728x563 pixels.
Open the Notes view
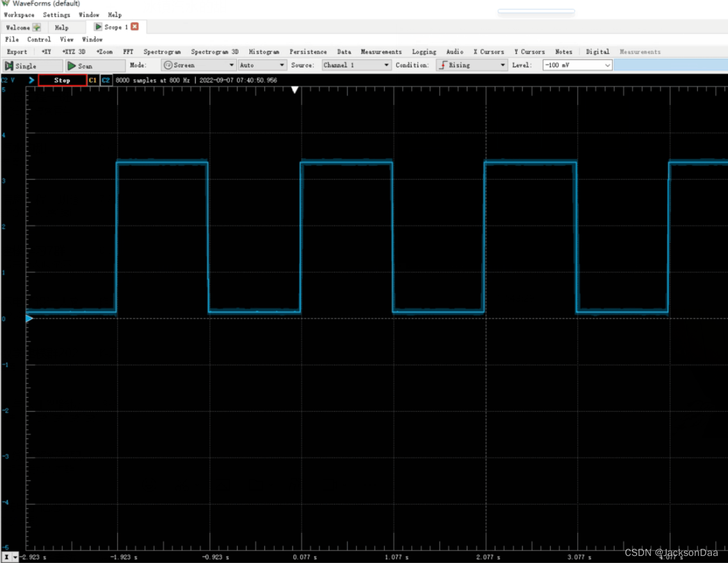(x=564, y=52)
